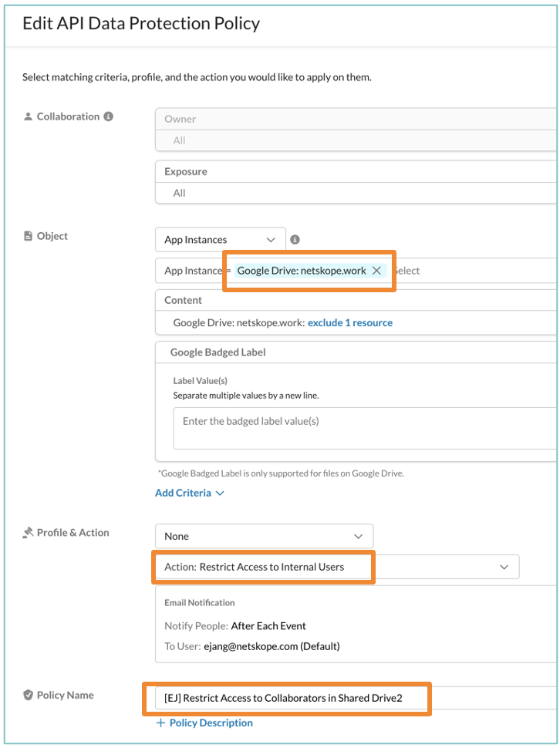Expand the Add Criteria section
Image resolution: width=560 pixels, height=748 pixels.
(x=191, y=493)
